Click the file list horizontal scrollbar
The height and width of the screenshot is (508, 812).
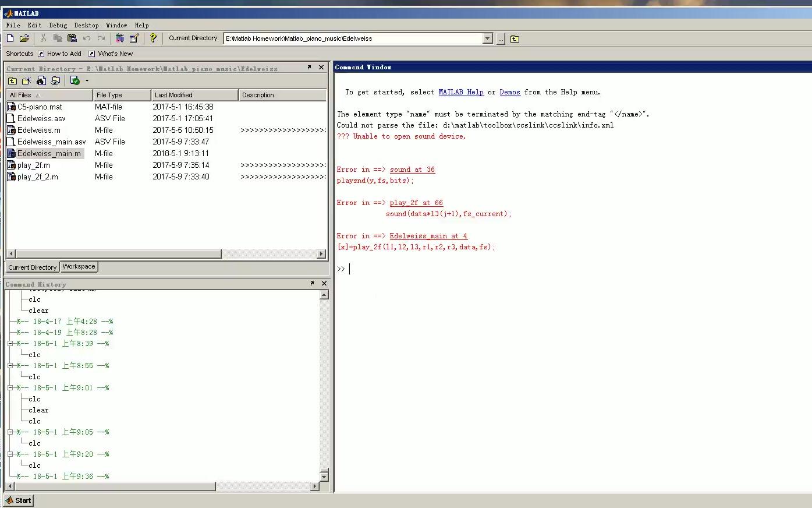click(x=118, y=254)
